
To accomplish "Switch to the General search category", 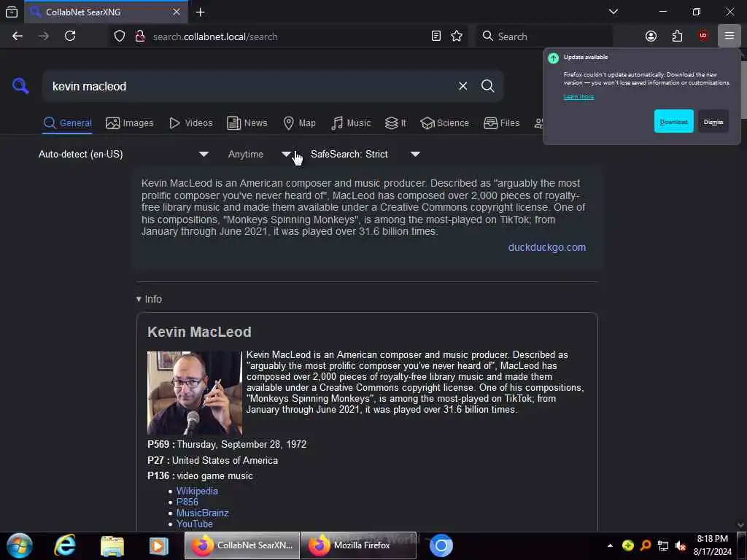I will 68,122.
